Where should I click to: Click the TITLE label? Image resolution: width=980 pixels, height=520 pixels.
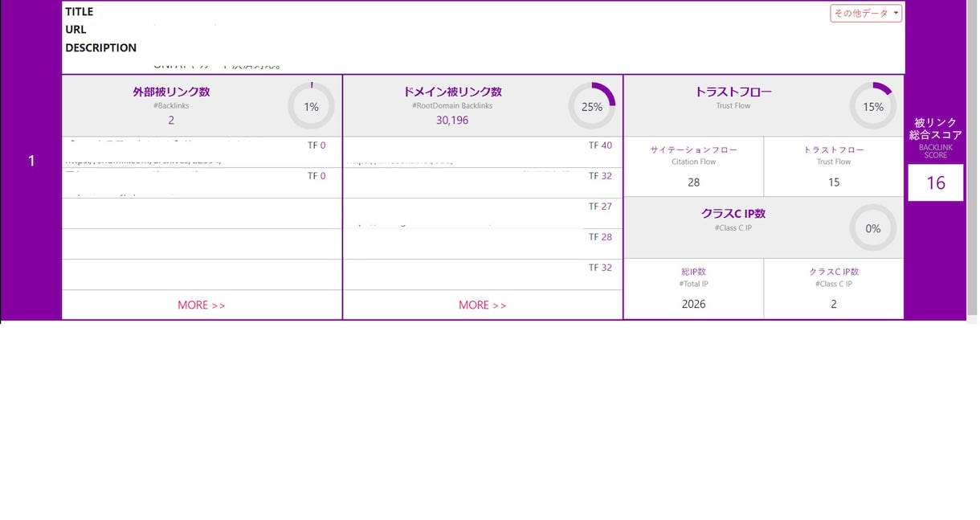point(80,12)
